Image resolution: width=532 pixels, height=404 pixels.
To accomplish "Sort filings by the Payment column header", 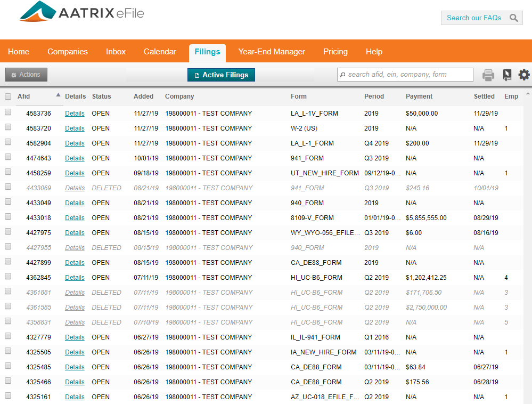I will click(x=419, y=96).
